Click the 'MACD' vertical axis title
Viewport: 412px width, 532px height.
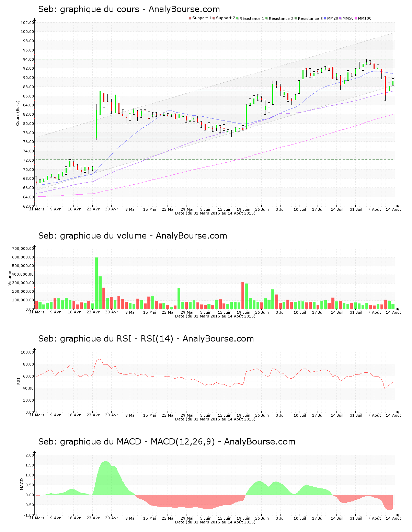[x=22, y=484]
